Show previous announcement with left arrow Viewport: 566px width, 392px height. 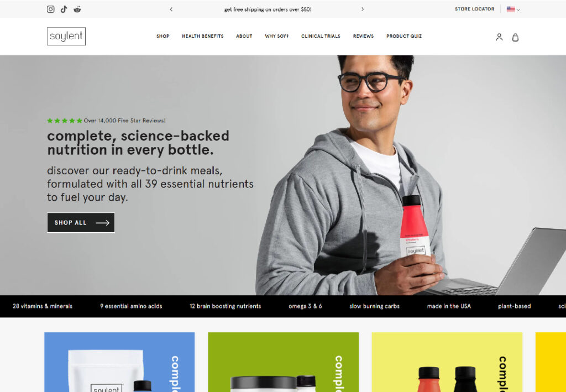pyautogui.click(x=171, y=9)
